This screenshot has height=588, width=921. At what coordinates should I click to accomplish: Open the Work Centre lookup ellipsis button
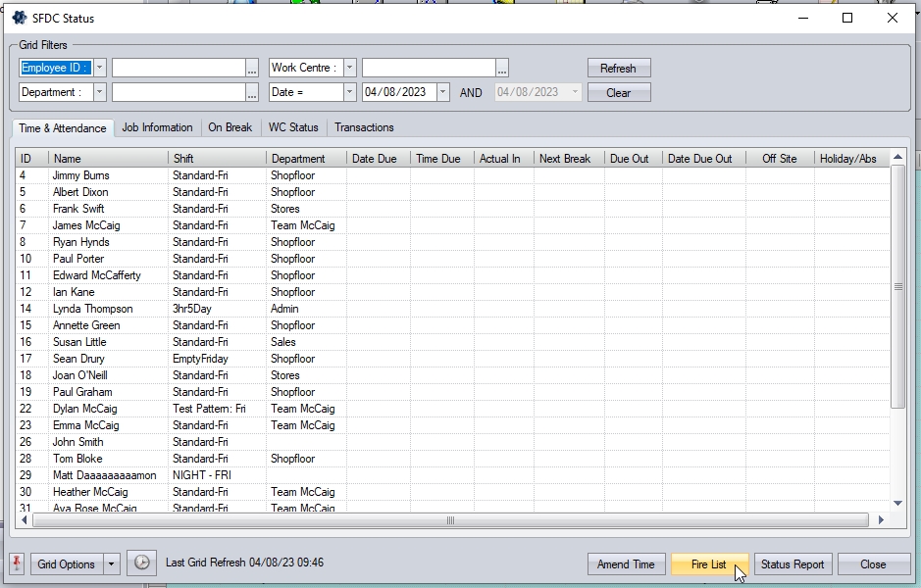(502, 68)
